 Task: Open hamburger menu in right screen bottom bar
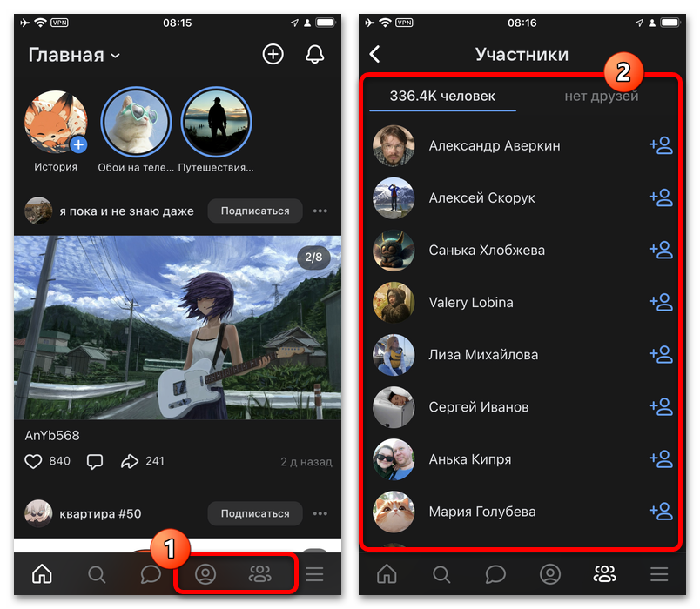tap(659, 574)
